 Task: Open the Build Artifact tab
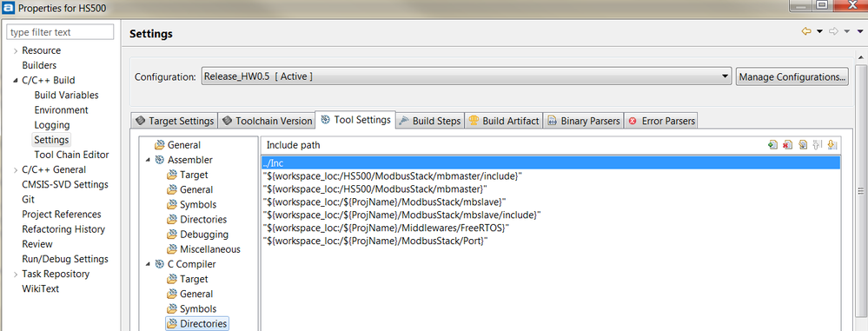pyautogui.click(x=503, y=121)
